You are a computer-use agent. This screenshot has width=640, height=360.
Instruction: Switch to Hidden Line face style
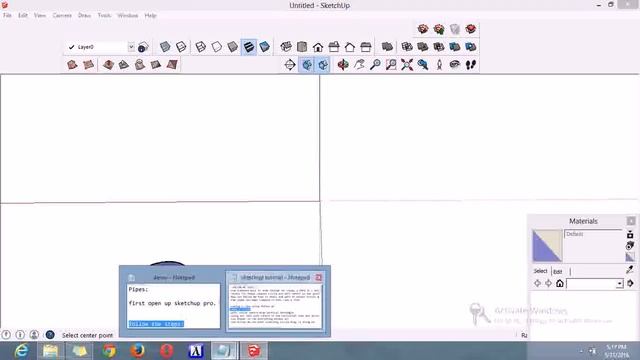point(216,47)
